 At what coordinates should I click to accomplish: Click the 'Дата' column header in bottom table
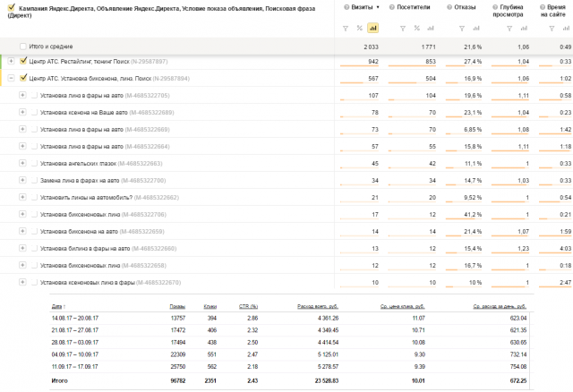pyautogui.click(x=58, y=307)
